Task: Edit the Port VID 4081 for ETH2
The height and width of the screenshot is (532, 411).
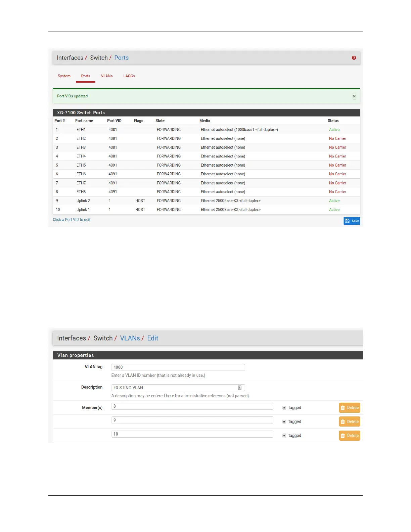Action: pos(113,138)
